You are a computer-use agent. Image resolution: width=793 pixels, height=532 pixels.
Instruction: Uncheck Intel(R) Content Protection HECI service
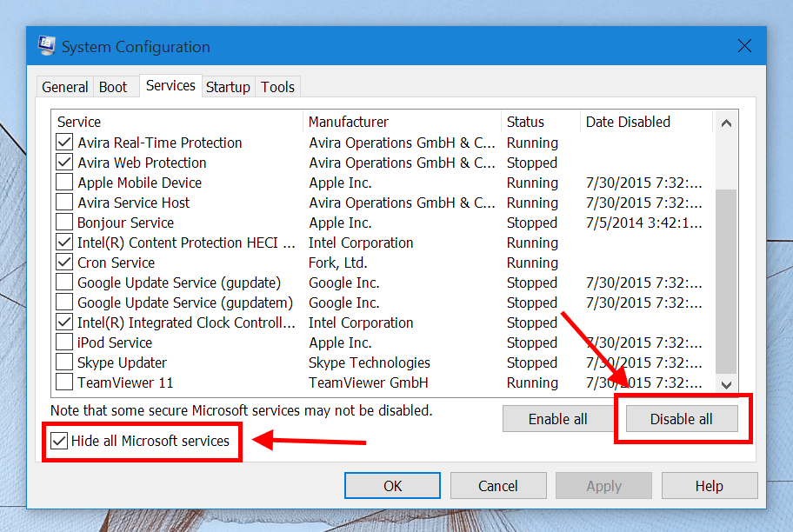(x=64, y=243)
